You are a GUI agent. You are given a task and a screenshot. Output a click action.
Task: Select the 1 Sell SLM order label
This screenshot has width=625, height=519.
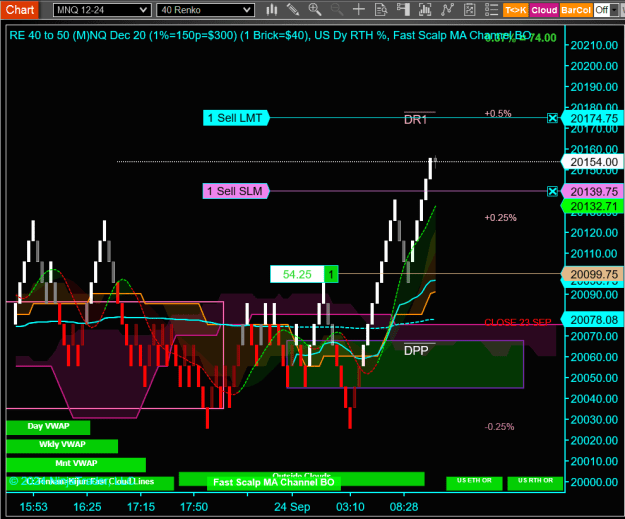point(236,191)
